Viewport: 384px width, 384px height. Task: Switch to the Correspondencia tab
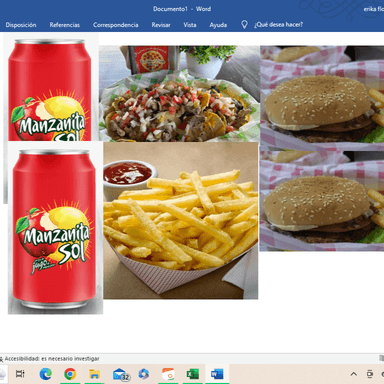pyautogui.click(x=116, y=25)
